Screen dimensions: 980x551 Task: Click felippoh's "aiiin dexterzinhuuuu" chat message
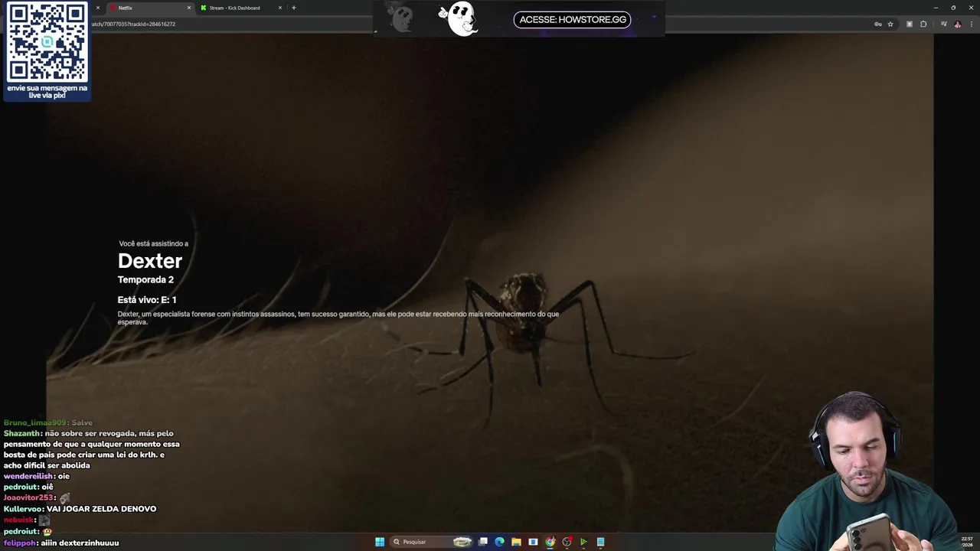61,543
